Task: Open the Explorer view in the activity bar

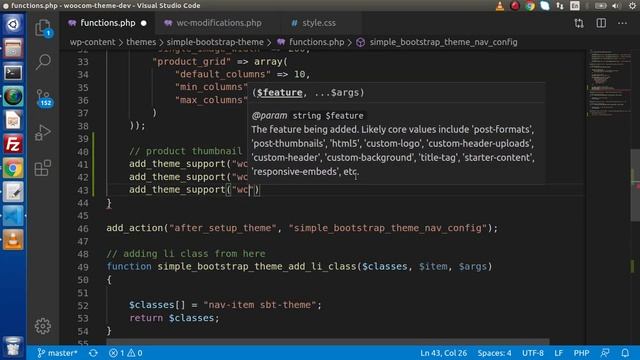Action: coord(43,28)
